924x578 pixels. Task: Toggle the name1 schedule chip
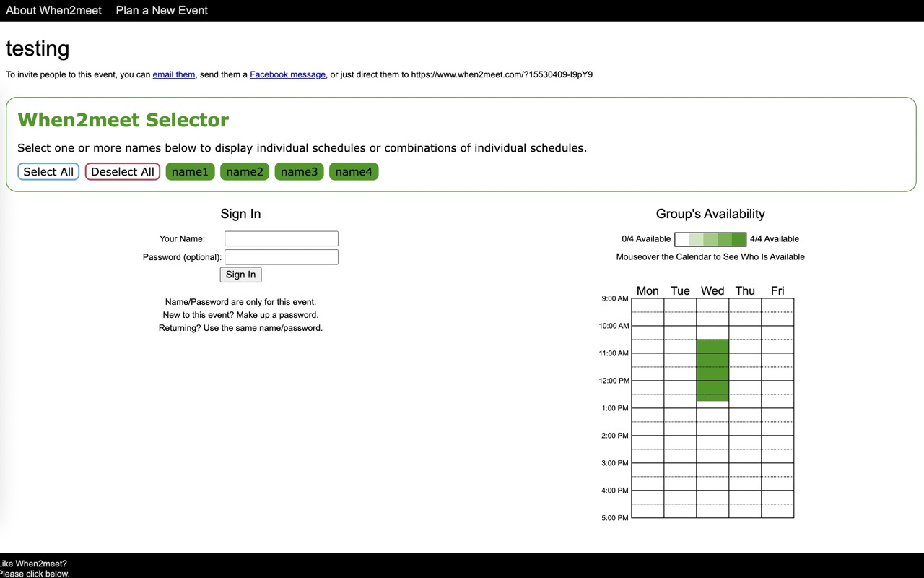pos(190,171)
